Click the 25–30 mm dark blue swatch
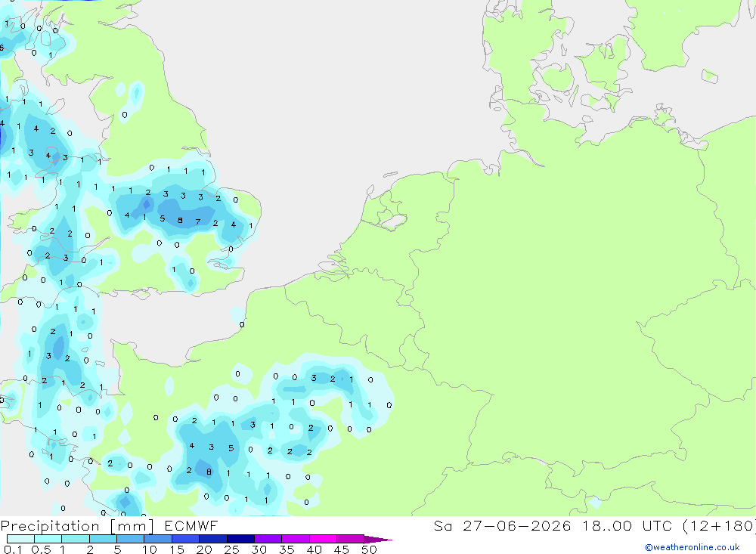This screenshot has height=554, width=756. pos(240,539)
